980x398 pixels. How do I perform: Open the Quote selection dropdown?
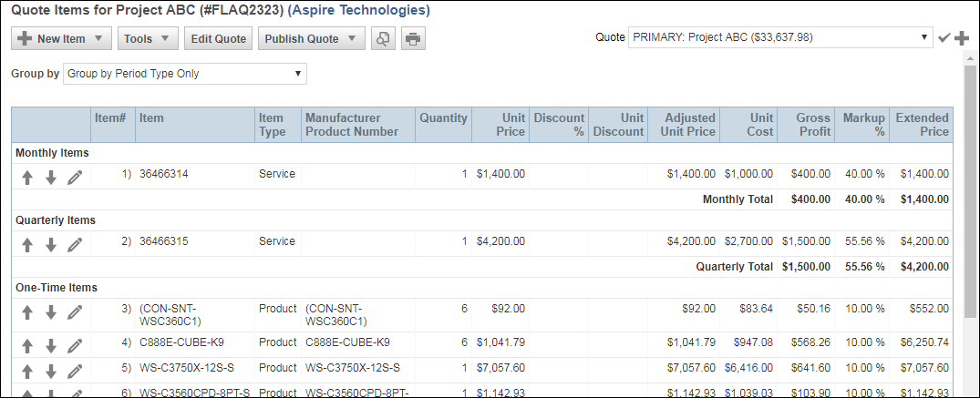pyautogui.click(x=779, y=37)
